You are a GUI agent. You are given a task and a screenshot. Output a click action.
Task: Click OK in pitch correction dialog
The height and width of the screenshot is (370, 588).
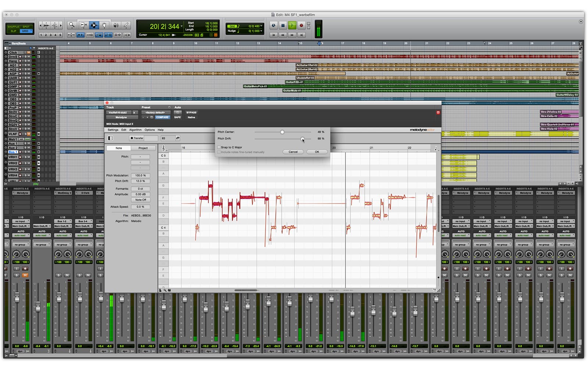tap(317, 152)
